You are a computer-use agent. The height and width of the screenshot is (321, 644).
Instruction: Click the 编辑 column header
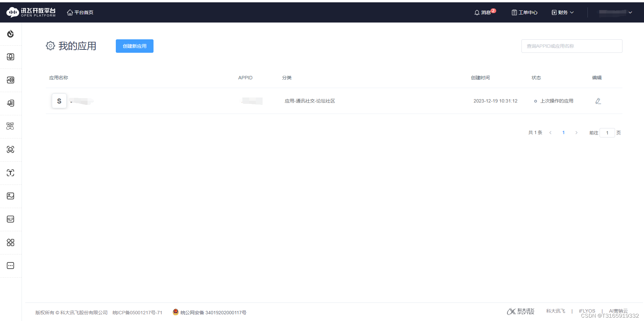[x=597, y=78]
